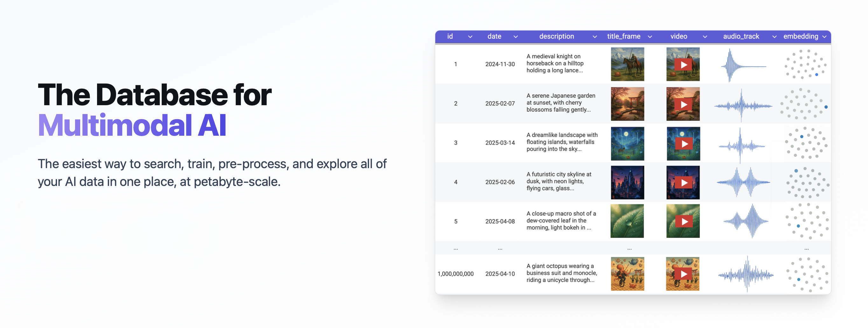
Task: Play the medieval knight video
Action: [x=683, y=64]
